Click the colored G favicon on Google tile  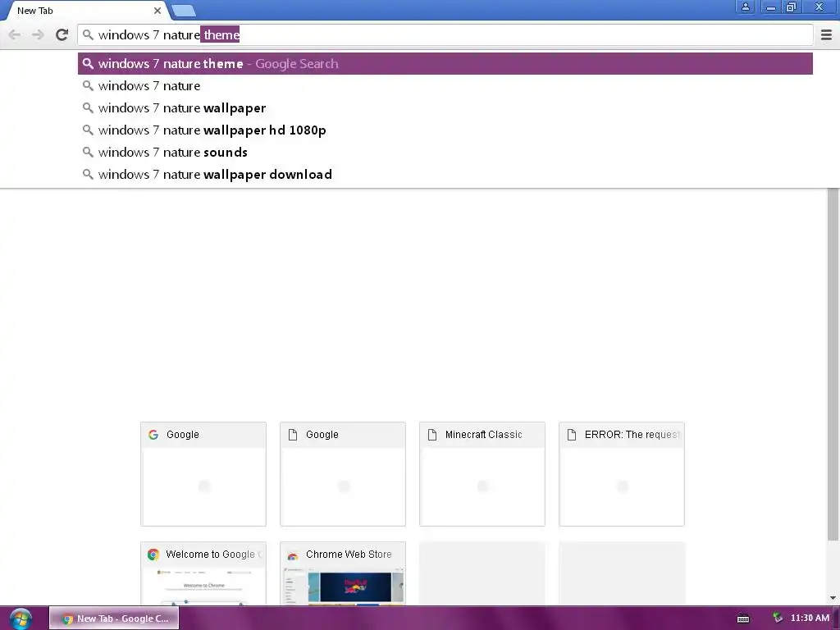click(x=153, y=435)
